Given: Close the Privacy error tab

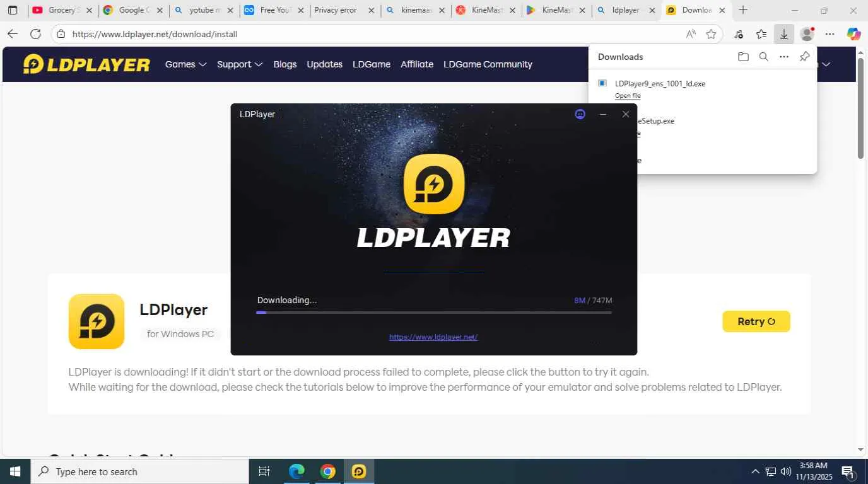Looking at the screenshot, I should tap(370, 10).
